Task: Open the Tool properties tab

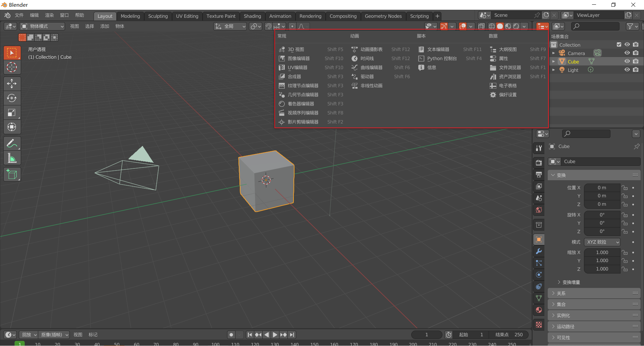Action: (x=539, y=148)
